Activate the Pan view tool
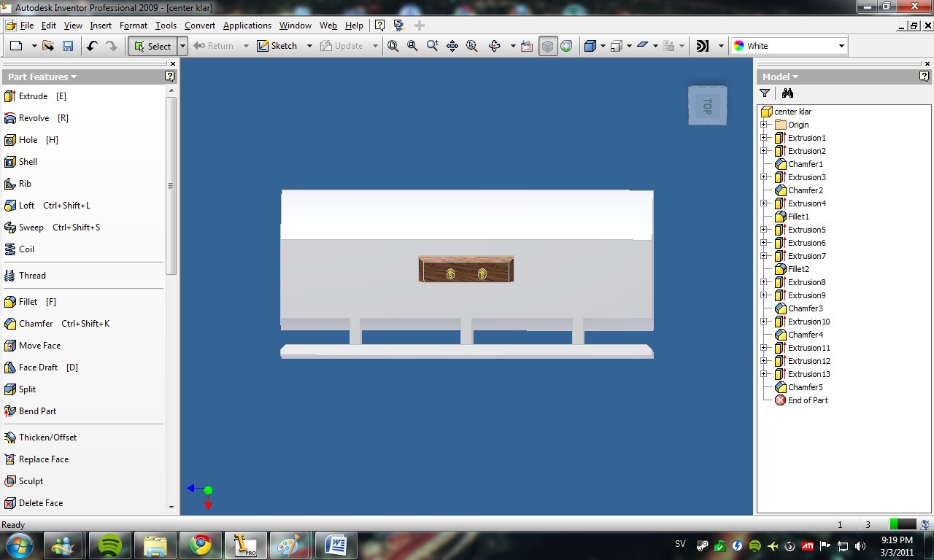The height and width of the screenshot is (560, 934). [452, 46]
